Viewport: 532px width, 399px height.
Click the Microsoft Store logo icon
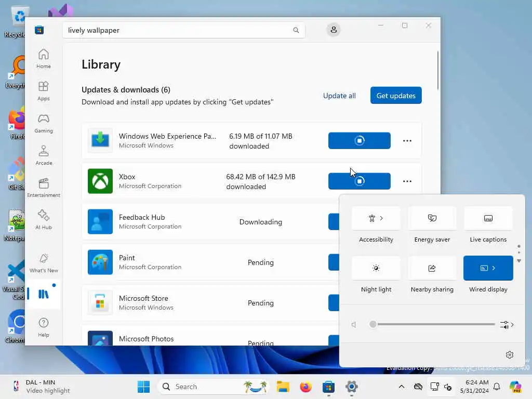(x=39, y=30)
